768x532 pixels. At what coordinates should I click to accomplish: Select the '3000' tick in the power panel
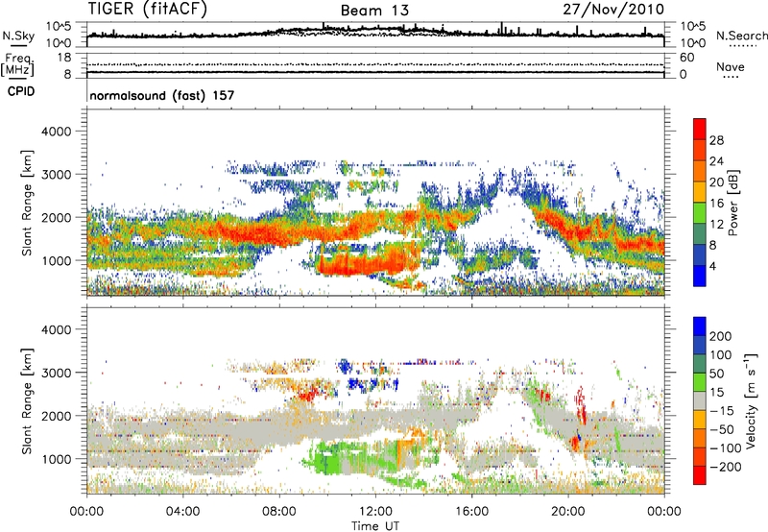[56, 175]
